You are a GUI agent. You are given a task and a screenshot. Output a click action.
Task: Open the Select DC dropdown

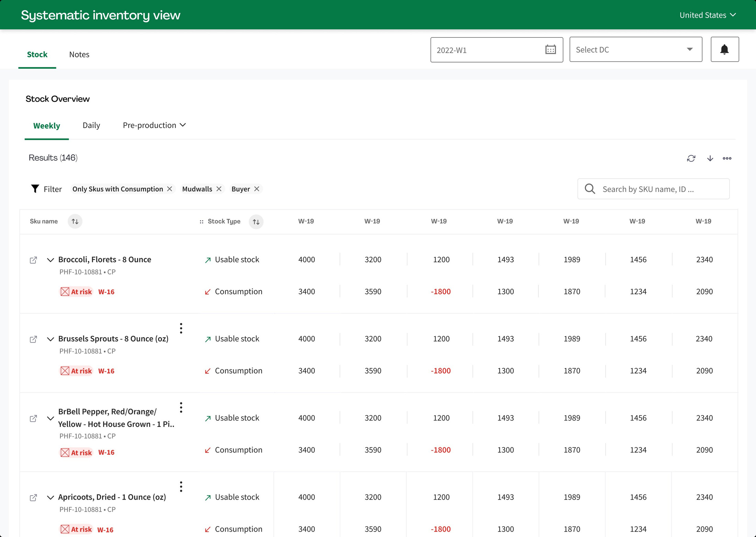tap(636, 49)
